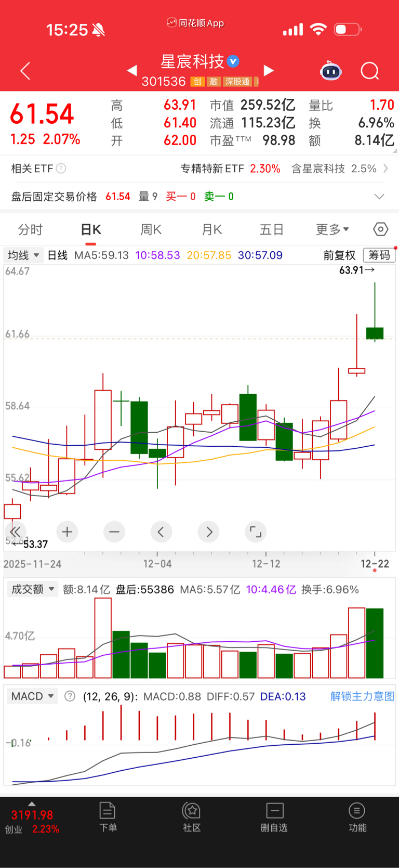Image resolution: width=399 pixels, height=868 pixels.
Task: Select the tallest red volume bar
Action: coord(103,638)
